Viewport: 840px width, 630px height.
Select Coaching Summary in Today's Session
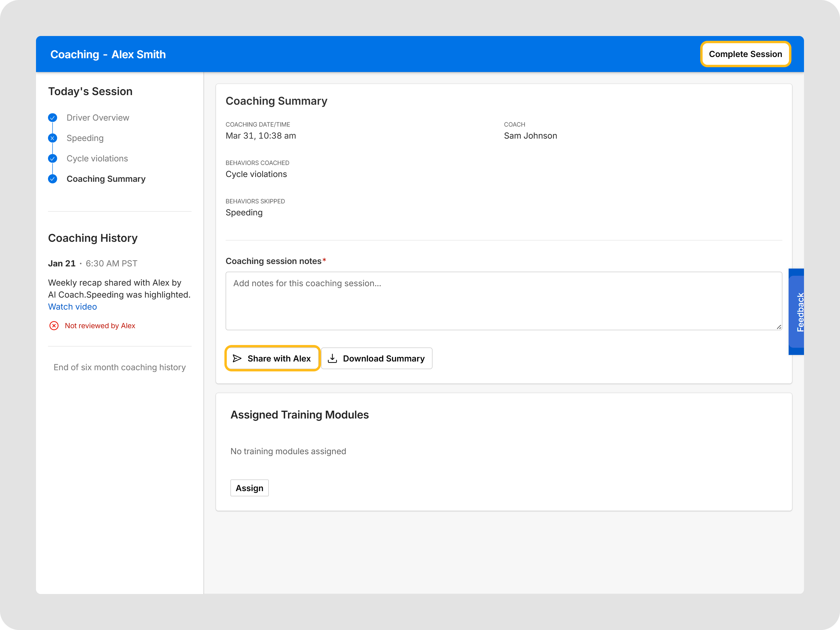[106, 179]
